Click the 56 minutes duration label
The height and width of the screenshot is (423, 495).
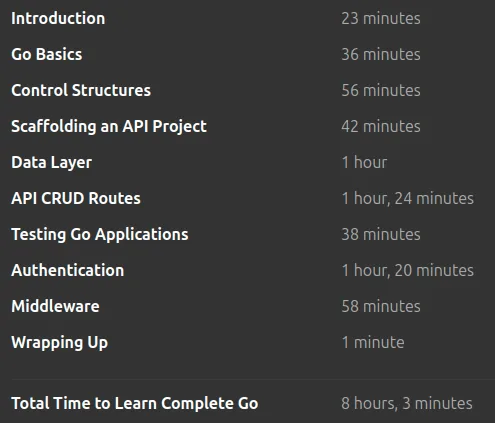[x=381, y=90]
